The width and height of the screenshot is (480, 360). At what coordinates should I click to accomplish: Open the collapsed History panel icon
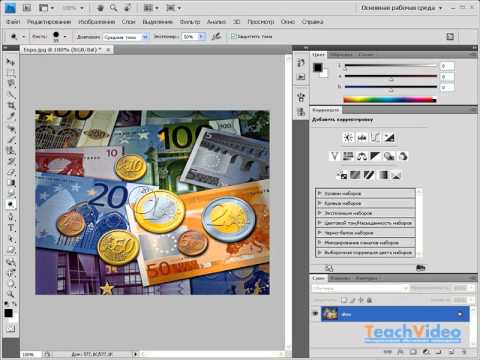(301, 62)
